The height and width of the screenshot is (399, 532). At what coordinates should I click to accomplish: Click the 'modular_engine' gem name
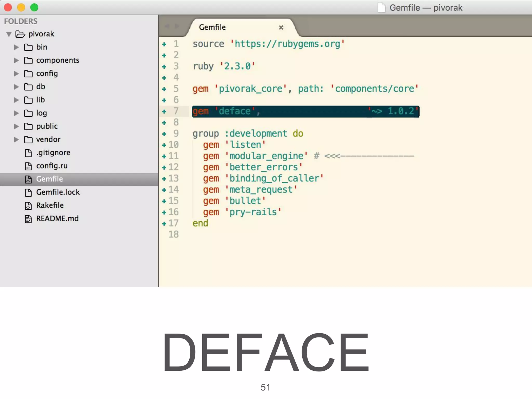(266, 156)
